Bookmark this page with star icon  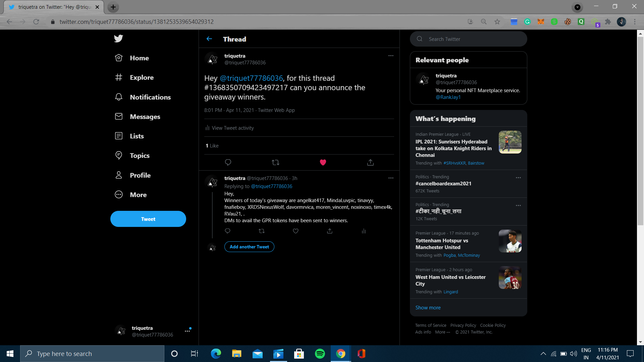[497, 22]
